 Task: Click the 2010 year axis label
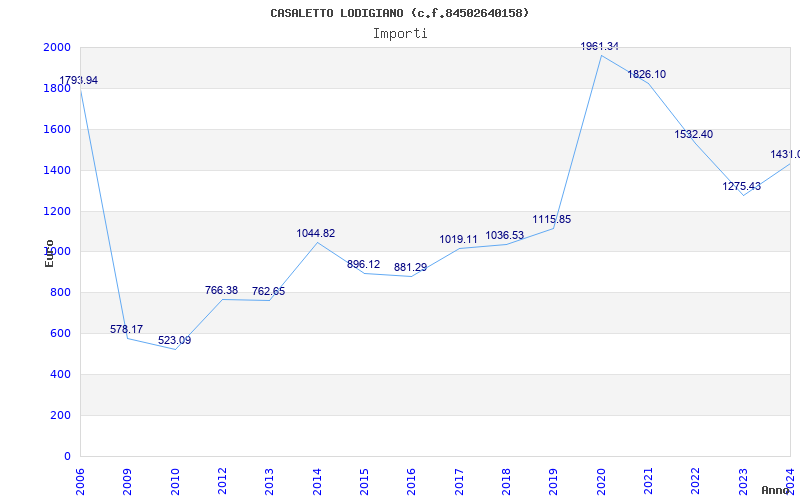click(175, 481)
